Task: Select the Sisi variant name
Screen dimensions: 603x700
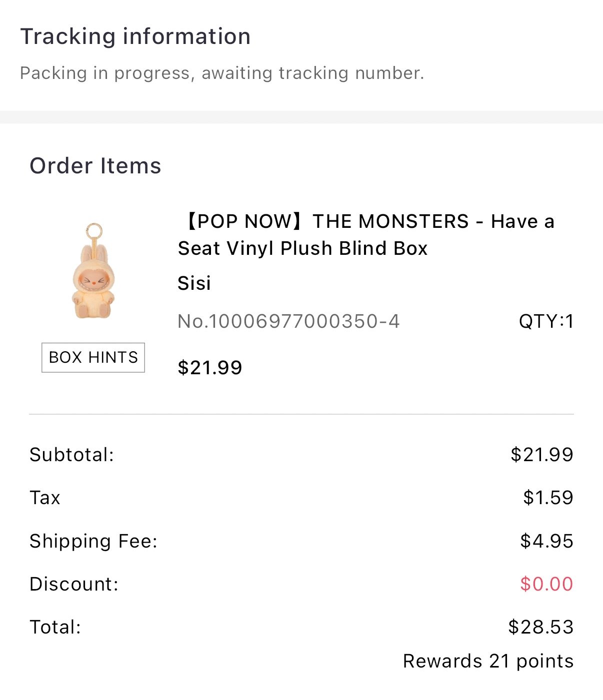Action: point(194,283)
